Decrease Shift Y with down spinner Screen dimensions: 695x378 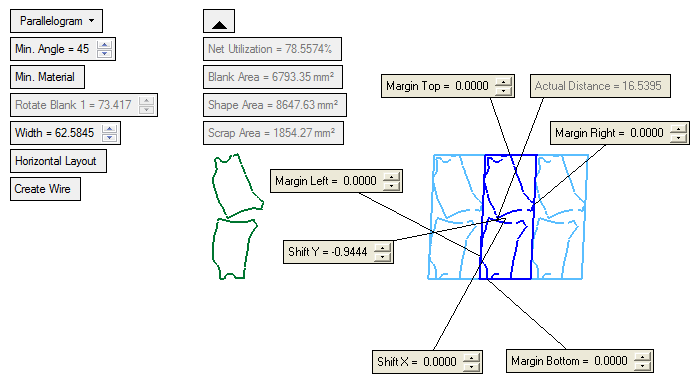click(x=382, y=257)
